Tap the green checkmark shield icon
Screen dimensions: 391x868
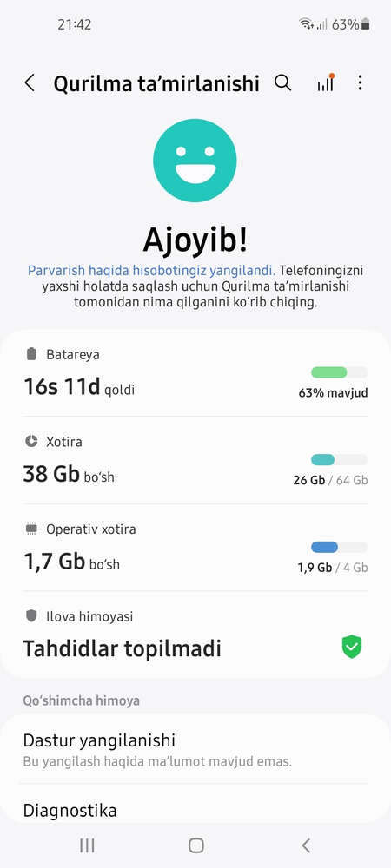point(352,648)
